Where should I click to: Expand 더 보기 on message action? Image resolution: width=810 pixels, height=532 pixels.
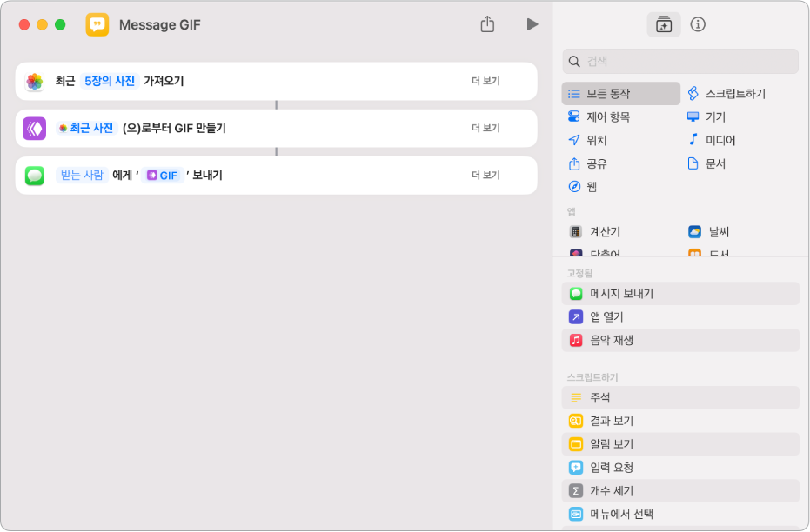click(x=485, y=175)
